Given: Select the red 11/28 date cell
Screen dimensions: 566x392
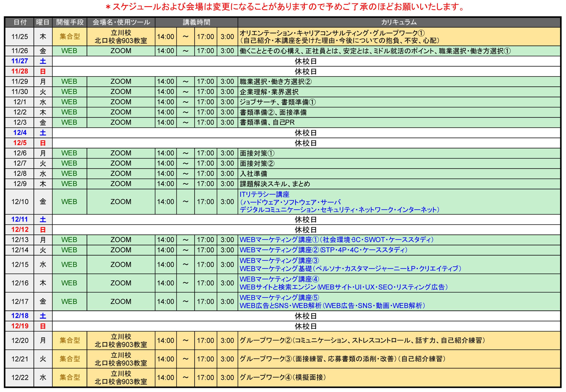Looking at the screenshot, I should click(20, 72).
